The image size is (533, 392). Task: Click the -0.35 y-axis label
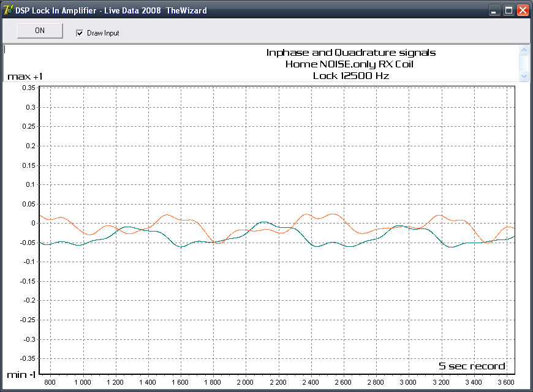tap(28, 358)
